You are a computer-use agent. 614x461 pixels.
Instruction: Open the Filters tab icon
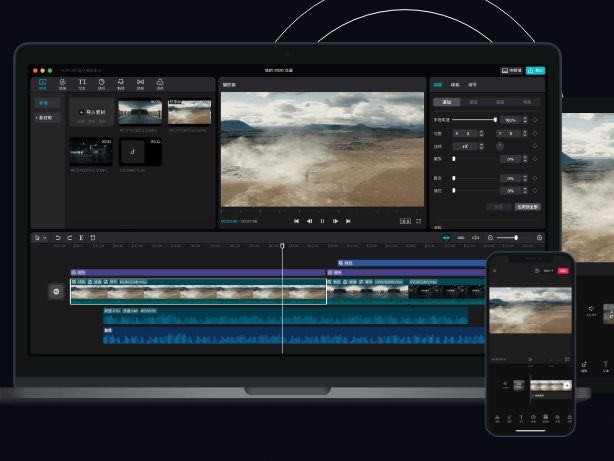pos(160,84)
